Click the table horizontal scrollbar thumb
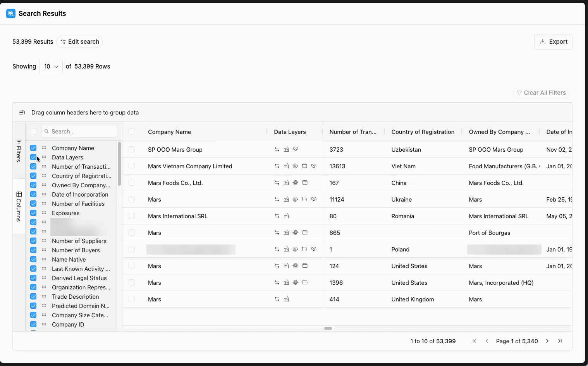 tap(328, 328)
